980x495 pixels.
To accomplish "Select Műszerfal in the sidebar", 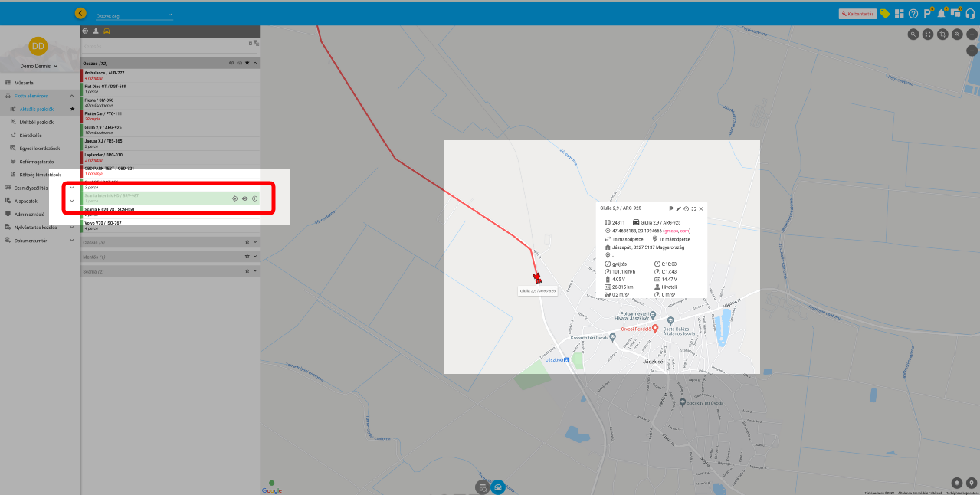I will 25,82.
